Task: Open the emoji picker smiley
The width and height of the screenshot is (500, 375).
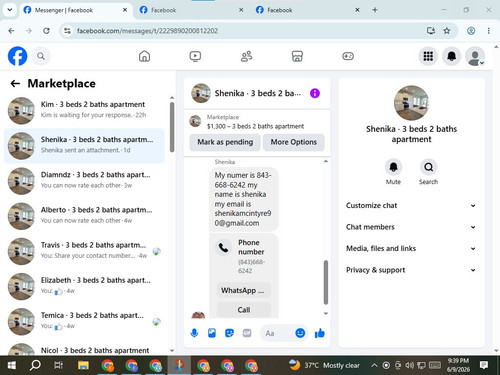Action: 300,333
